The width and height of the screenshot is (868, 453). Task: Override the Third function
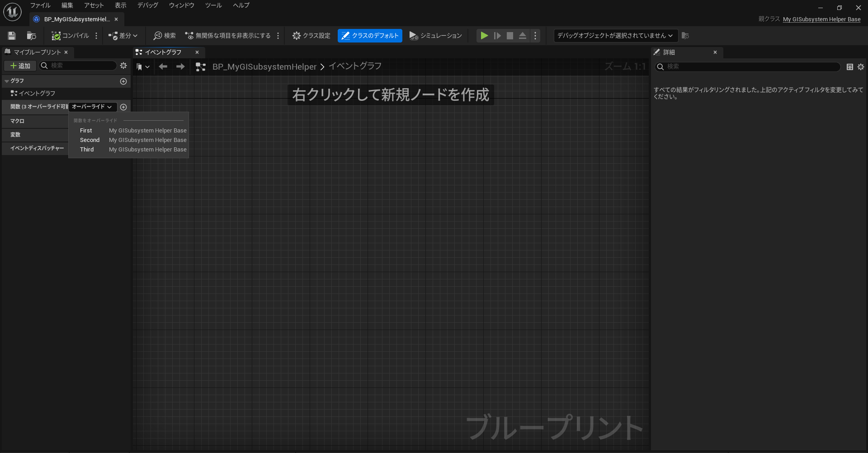click(128, 150)
